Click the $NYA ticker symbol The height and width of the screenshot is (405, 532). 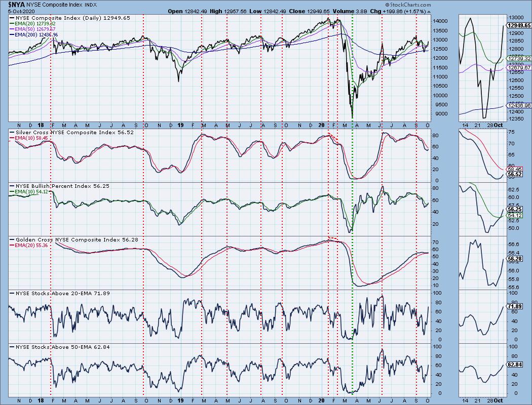[x=16, y=5]
